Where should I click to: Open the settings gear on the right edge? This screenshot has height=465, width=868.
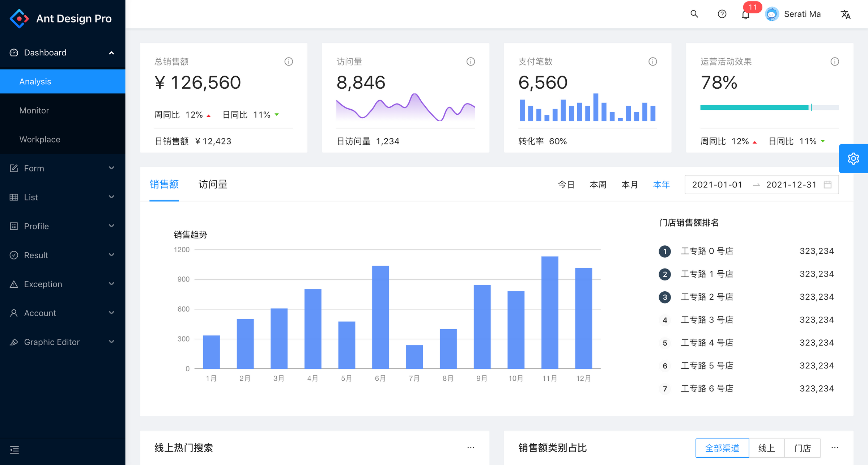click(x=853, y=158)
